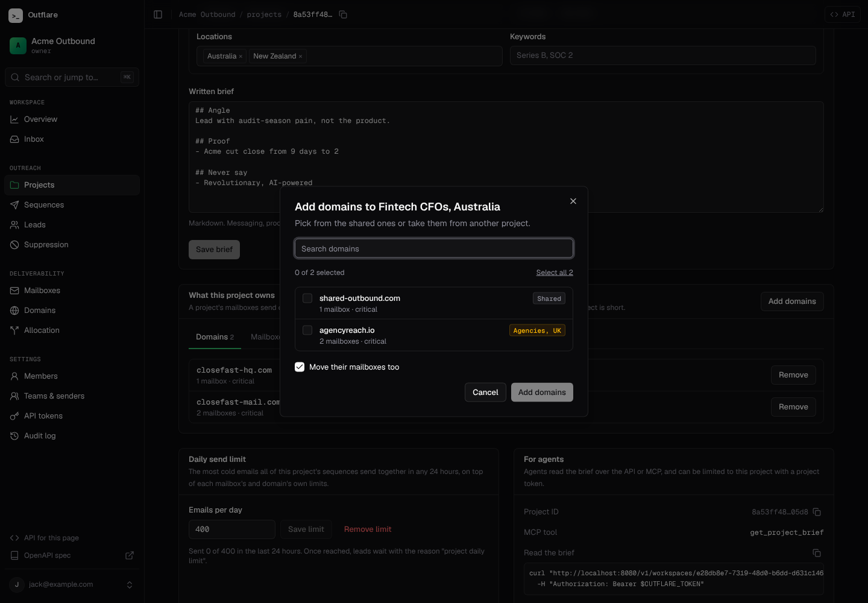Image resolution: width=868 pixels, height=603 pixels.
Task: Uncheck Move their mailboxes too
Action: [x=300, y=367]
